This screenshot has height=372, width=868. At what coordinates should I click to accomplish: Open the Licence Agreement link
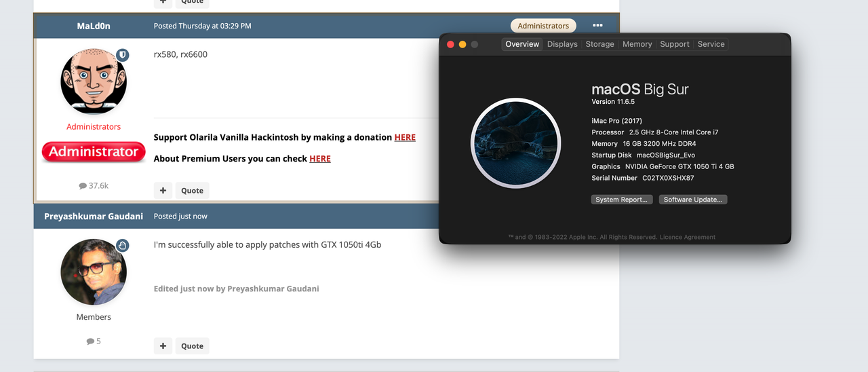[x=689, y=237]
